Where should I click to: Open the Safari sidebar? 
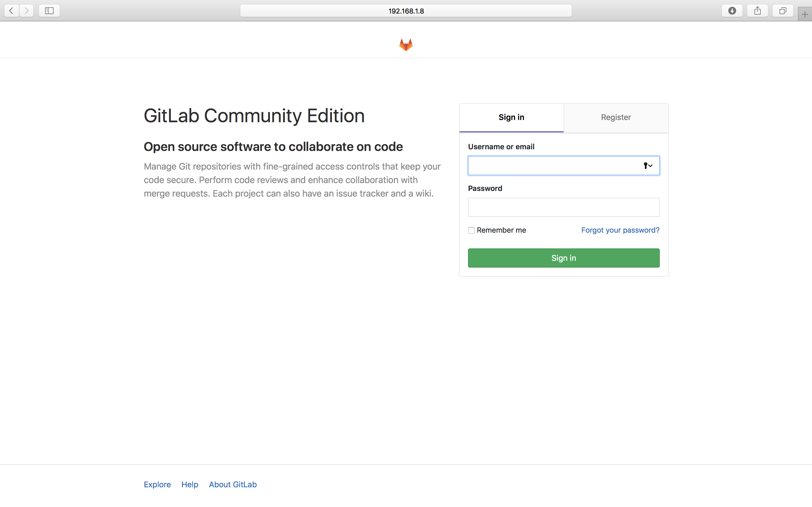(x=49, y=10)
